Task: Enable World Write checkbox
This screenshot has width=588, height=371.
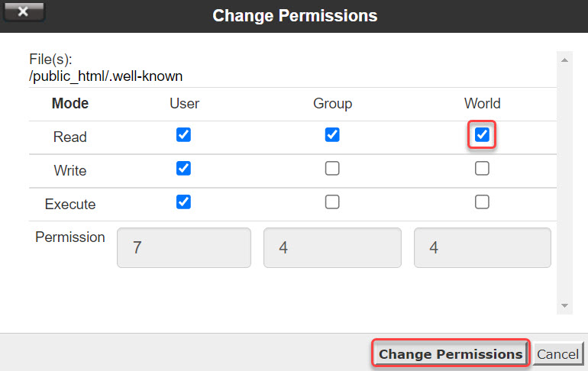Action: (482, 169)
